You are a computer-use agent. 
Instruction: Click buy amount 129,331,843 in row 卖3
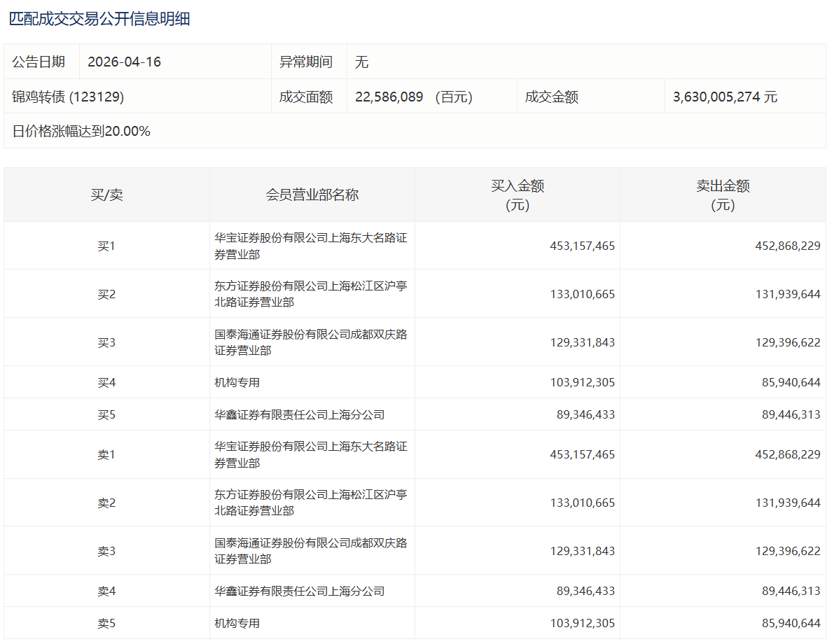(583, 551)
